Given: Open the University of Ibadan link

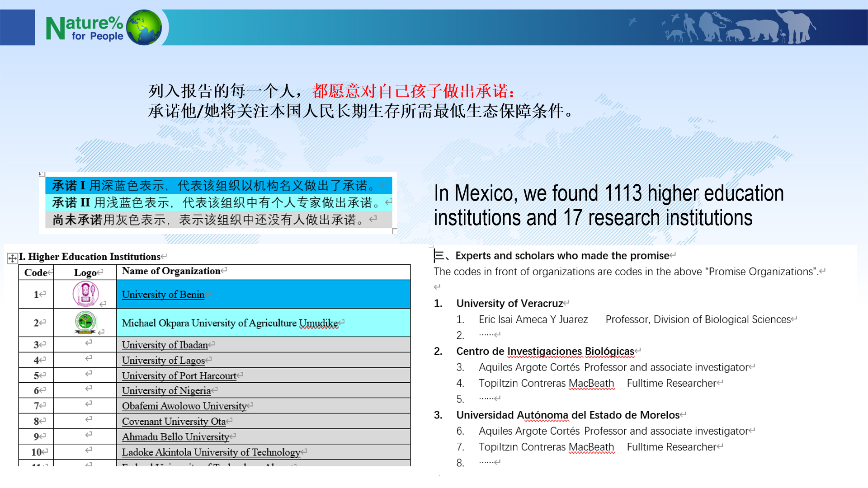Looking at the screenshot, I should (x=165, y=345).
